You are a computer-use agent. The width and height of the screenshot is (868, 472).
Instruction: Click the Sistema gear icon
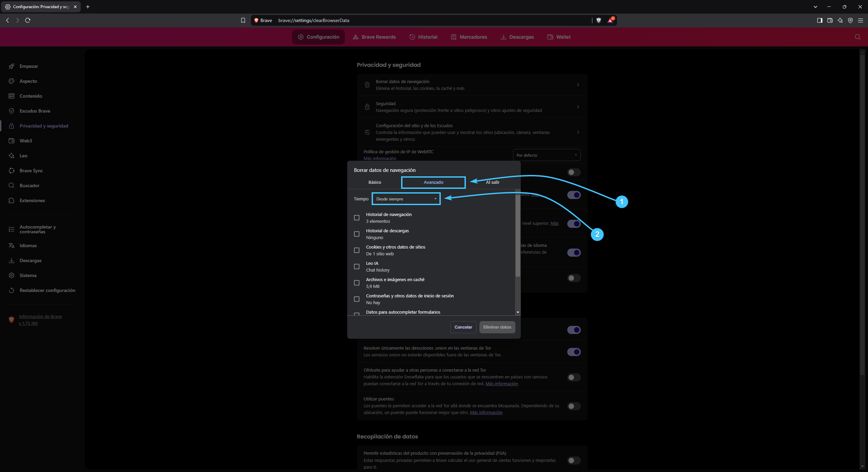[x=12, y=275]
